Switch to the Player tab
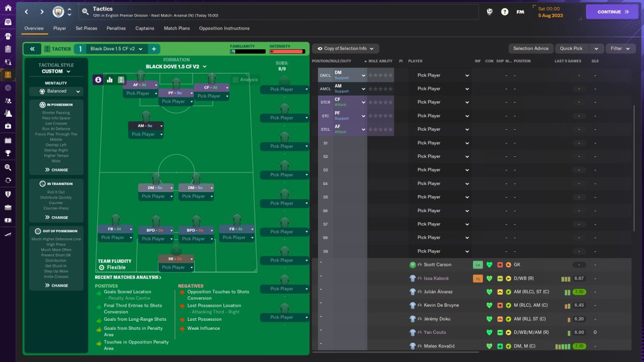644x362 pixels. click(59, 28)
